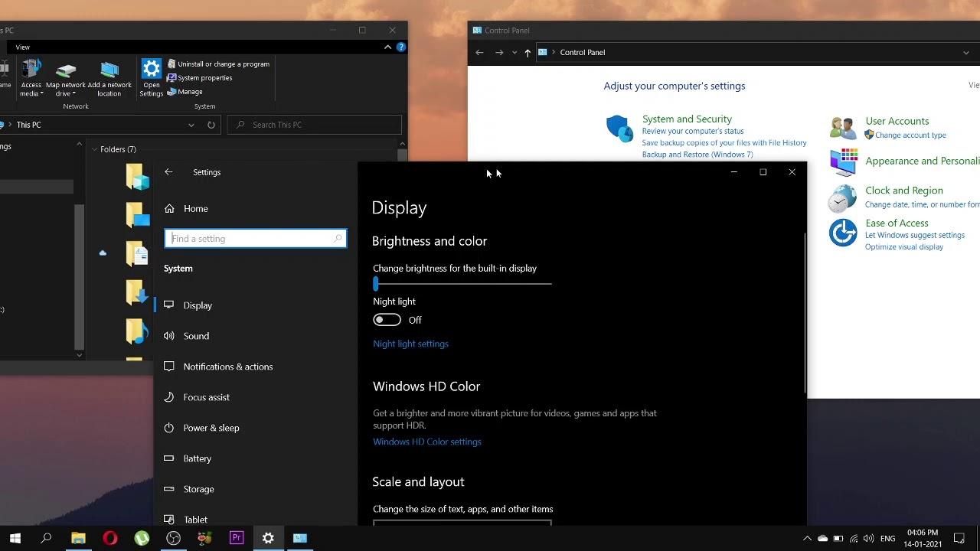Go back in Settings window
Screen dimensions: 980x551
point(168,172)
